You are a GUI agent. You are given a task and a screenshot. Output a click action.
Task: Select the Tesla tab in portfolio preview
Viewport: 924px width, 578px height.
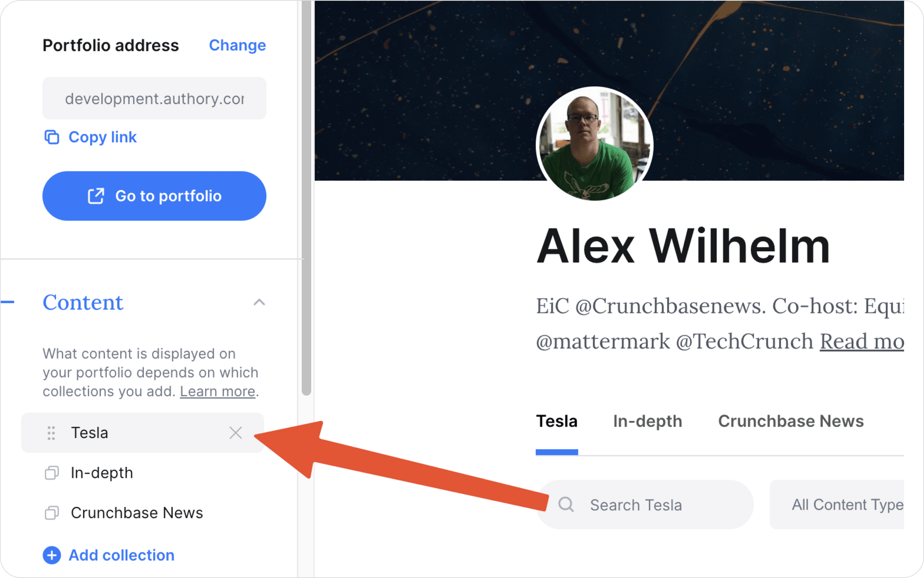click(x=557, y=421)
